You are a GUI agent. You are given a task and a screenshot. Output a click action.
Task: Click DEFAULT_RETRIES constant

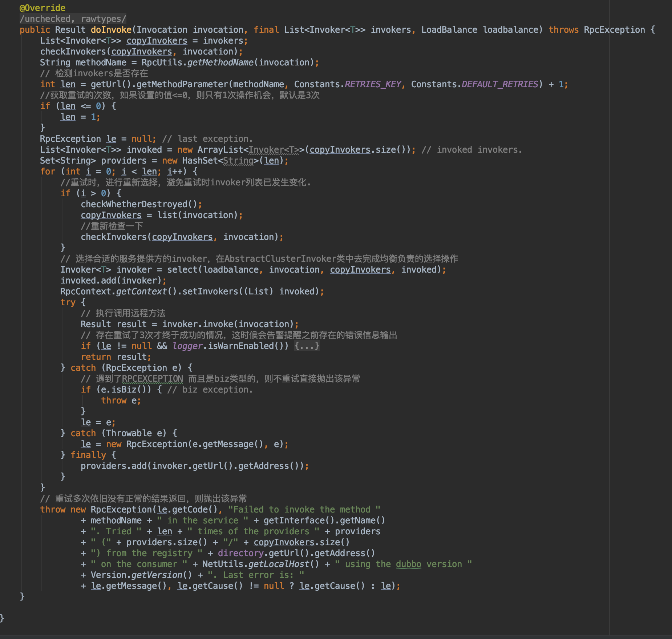pyautogui.click(x=500, y=84)
